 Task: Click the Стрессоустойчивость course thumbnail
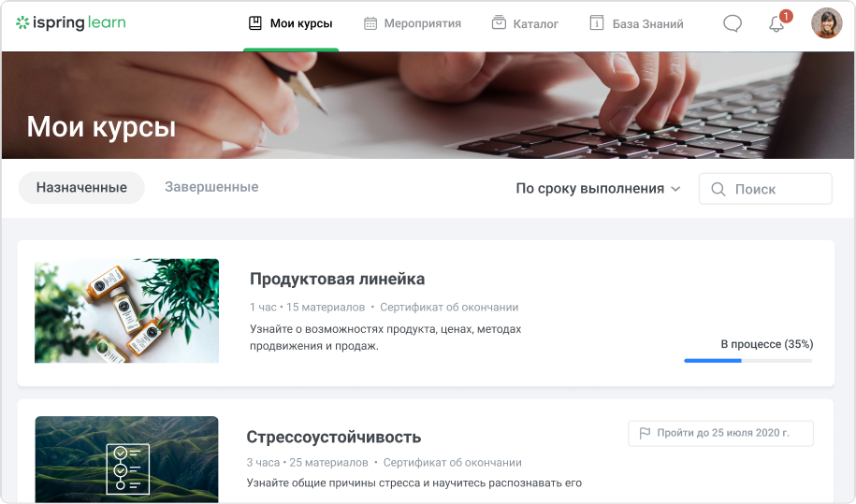126,459
